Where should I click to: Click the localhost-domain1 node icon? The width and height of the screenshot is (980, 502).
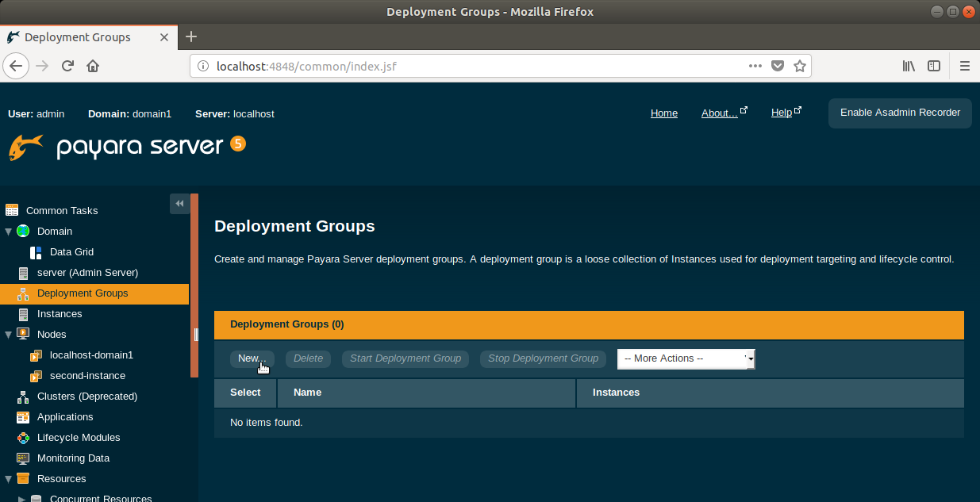click(x=36, y=355)
